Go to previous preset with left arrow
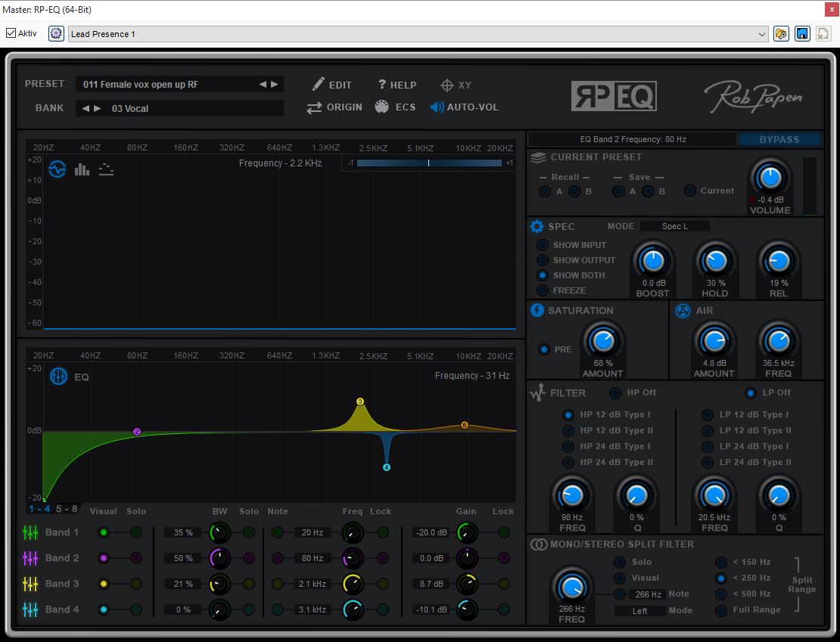The width and height of the screenshot is (840, 642). [x=263, y=84]
